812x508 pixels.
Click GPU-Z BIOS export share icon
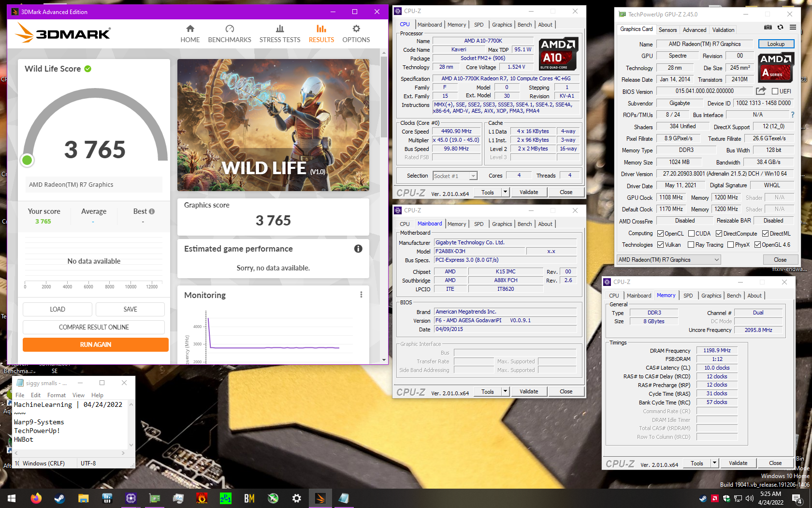click(761, 91)
